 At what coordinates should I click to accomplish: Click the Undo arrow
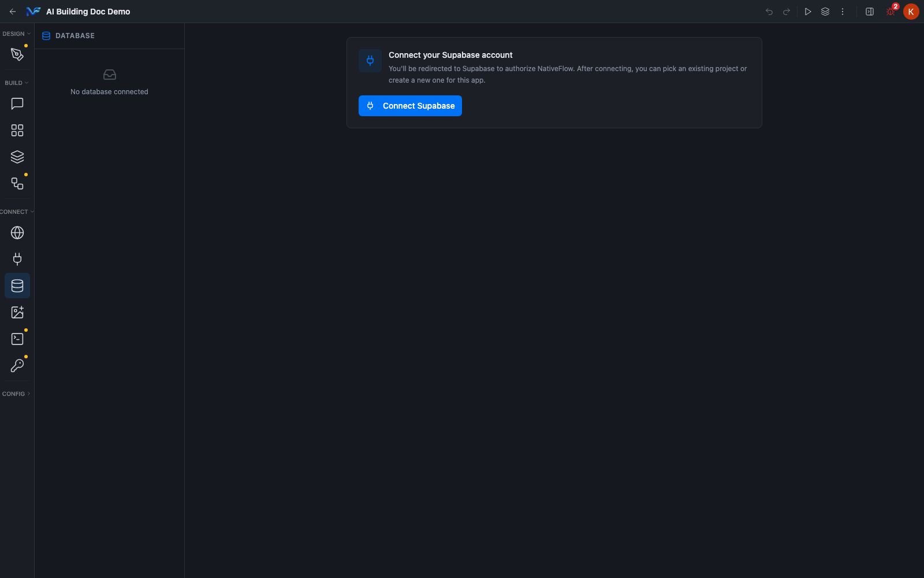click(769, 12)
